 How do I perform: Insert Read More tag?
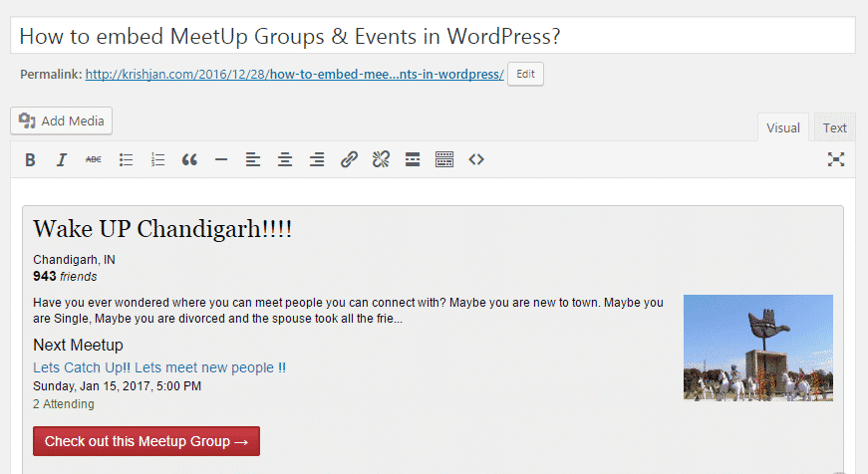[x=413, y=160]
